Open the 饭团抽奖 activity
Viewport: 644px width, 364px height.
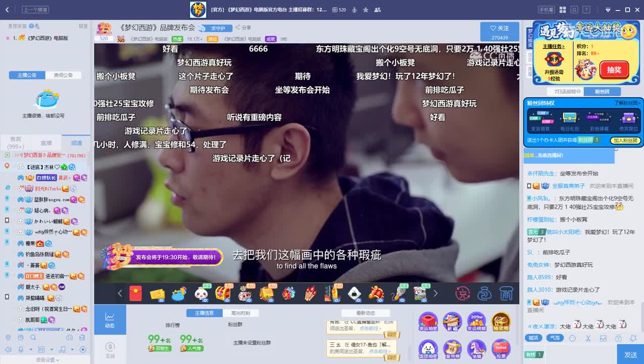428,350
